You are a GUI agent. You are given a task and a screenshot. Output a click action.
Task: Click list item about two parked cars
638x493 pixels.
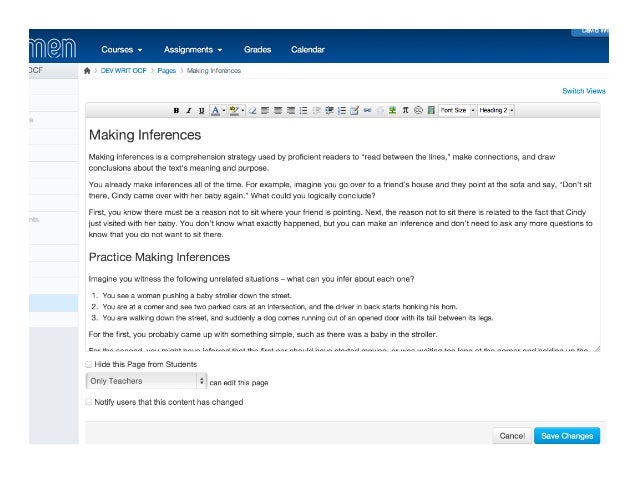pos(280,307)
